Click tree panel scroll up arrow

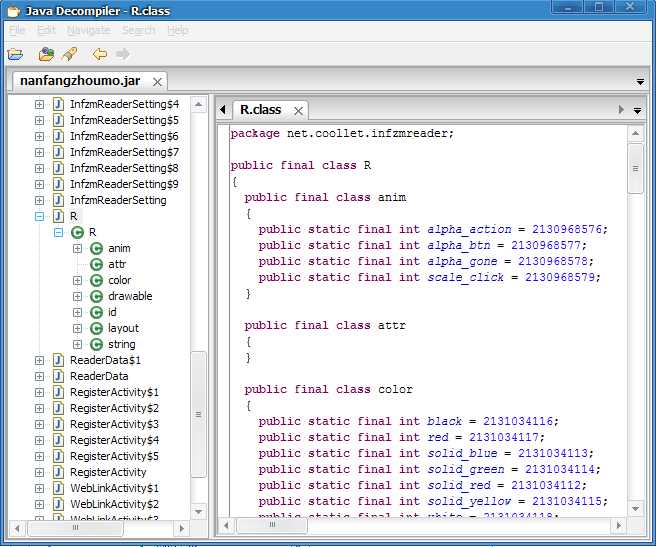tap(198, 104)
